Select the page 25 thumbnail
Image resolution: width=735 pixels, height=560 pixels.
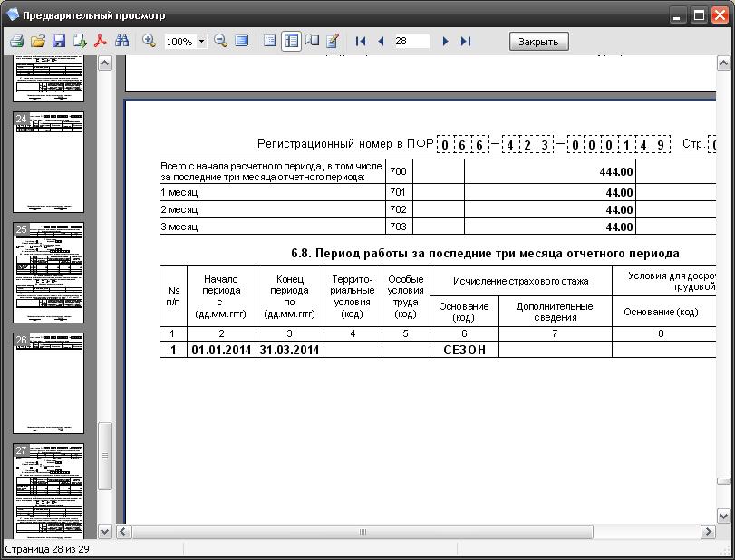(50, 273)
